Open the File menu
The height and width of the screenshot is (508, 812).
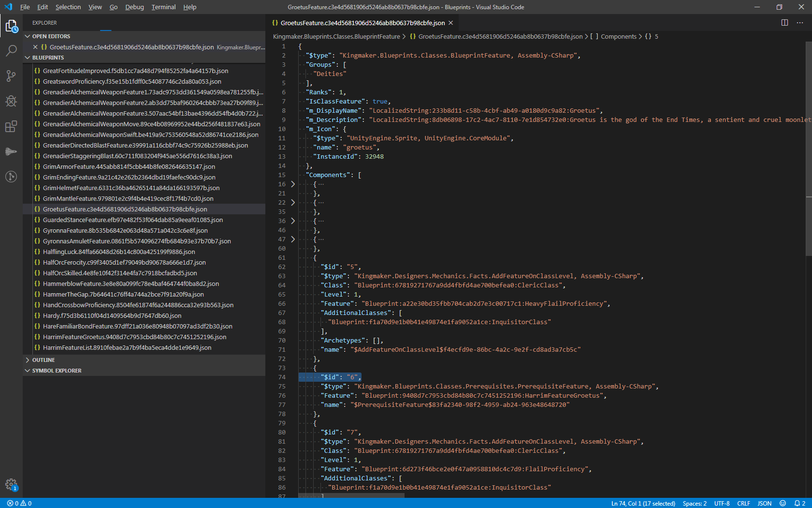(25, 7)
